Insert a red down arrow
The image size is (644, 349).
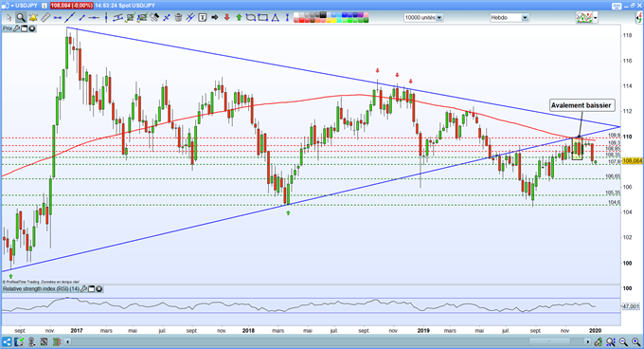(226, 18)
